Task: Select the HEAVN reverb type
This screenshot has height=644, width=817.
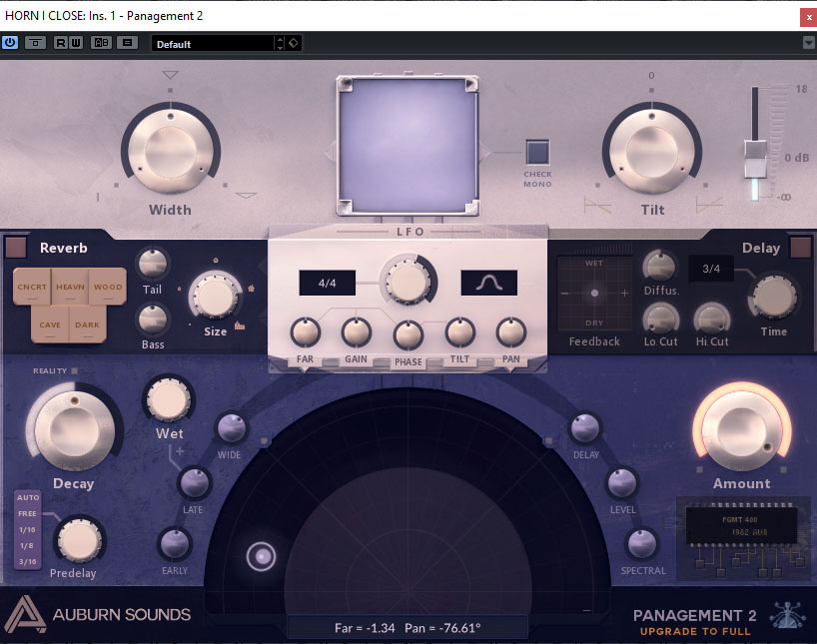Action: pyautogui.click(x=70, y=287)
